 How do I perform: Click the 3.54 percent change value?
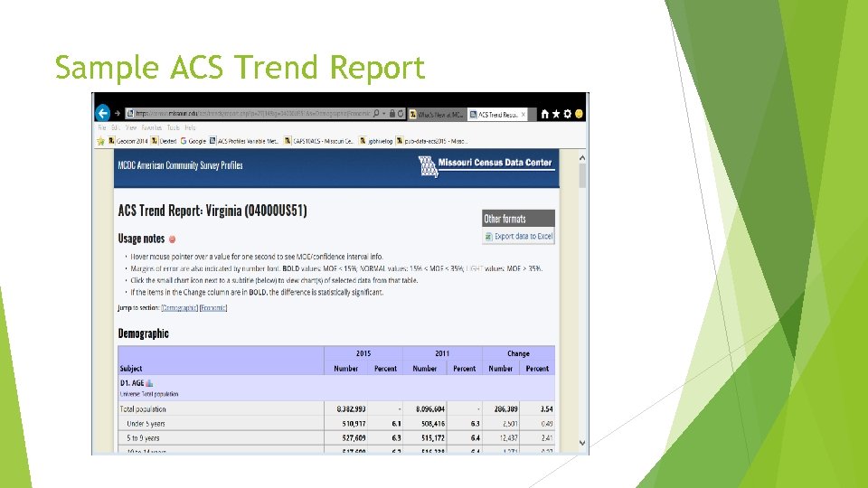point(546,409)
